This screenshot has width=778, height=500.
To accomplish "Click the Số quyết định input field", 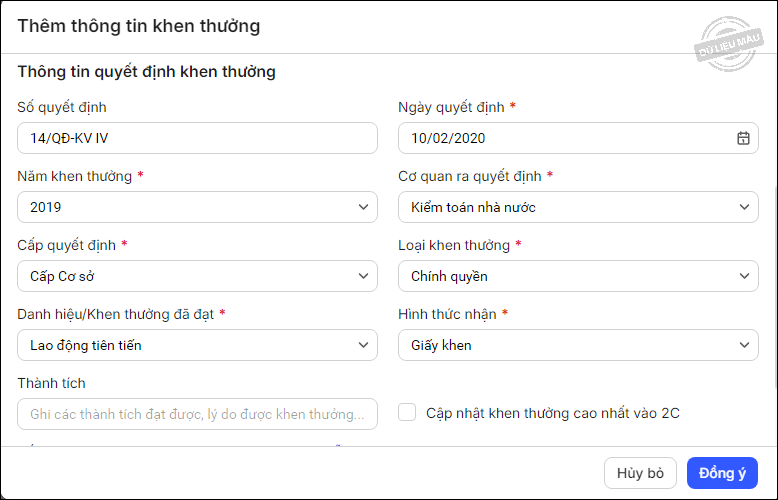I will pyautogui.click(x=197, y=138).
